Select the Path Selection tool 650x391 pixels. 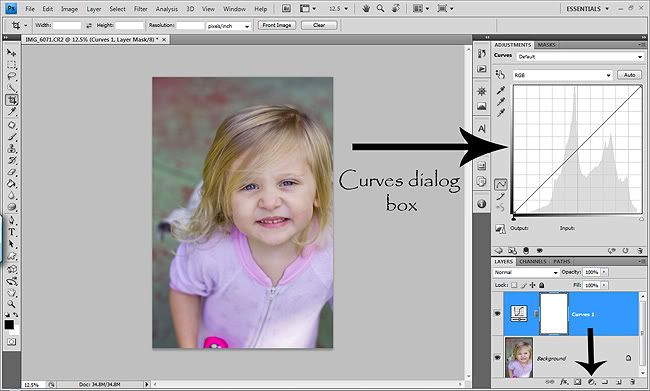click(11, 244)
